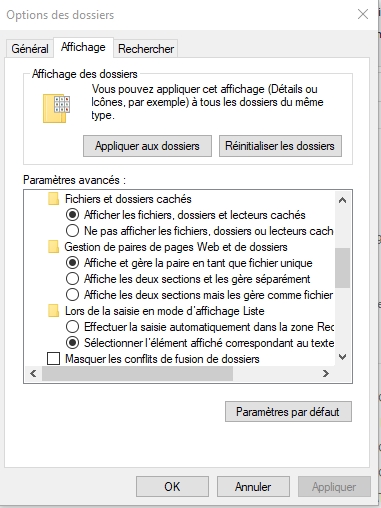Click Réinitialiser les dossiers button
This screenshot has height=508, width=381.
click(280, 146)
